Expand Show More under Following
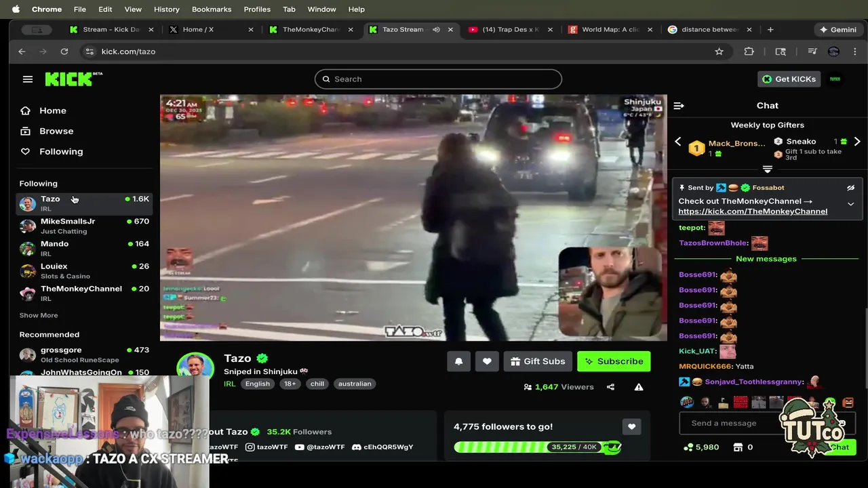Image resolution: width=868 pixels, height=488 pixels. coord(39,315)
